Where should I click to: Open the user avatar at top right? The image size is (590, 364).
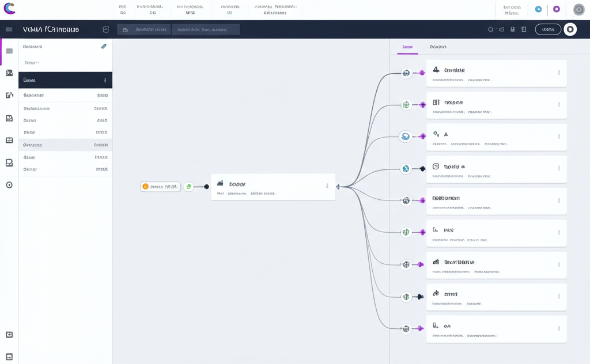[x=578, y=9]
